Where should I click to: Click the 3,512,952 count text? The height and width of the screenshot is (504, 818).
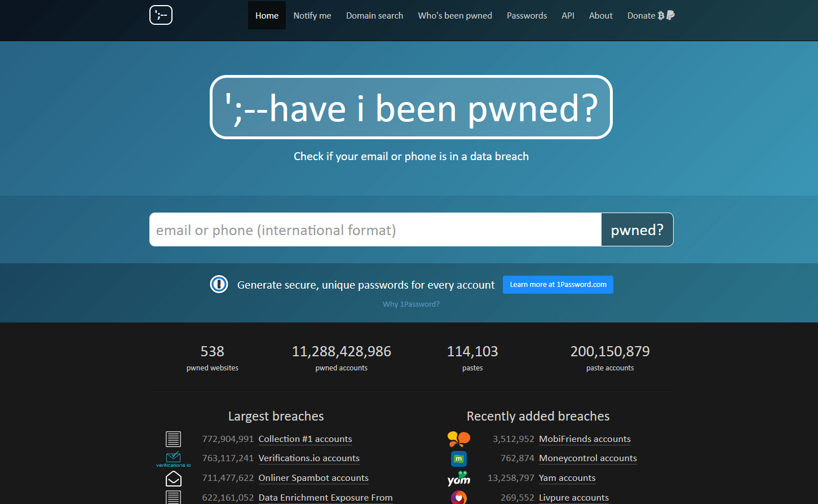(x=514, y=439)
